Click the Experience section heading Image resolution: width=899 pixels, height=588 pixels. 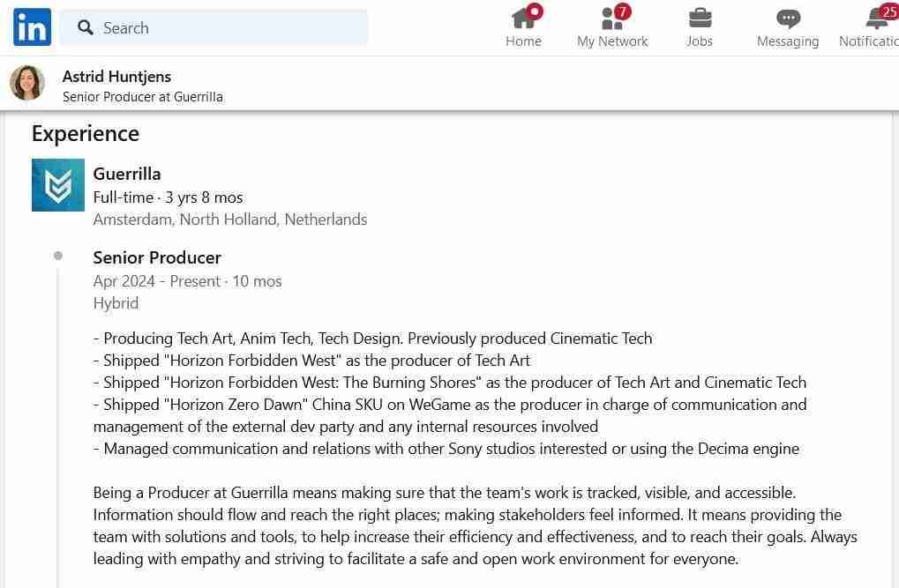(x=86, y=133)
